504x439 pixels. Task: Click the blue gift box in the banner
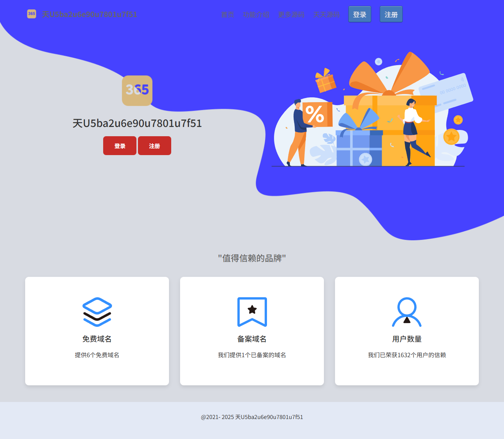click(x=359, y=148)
